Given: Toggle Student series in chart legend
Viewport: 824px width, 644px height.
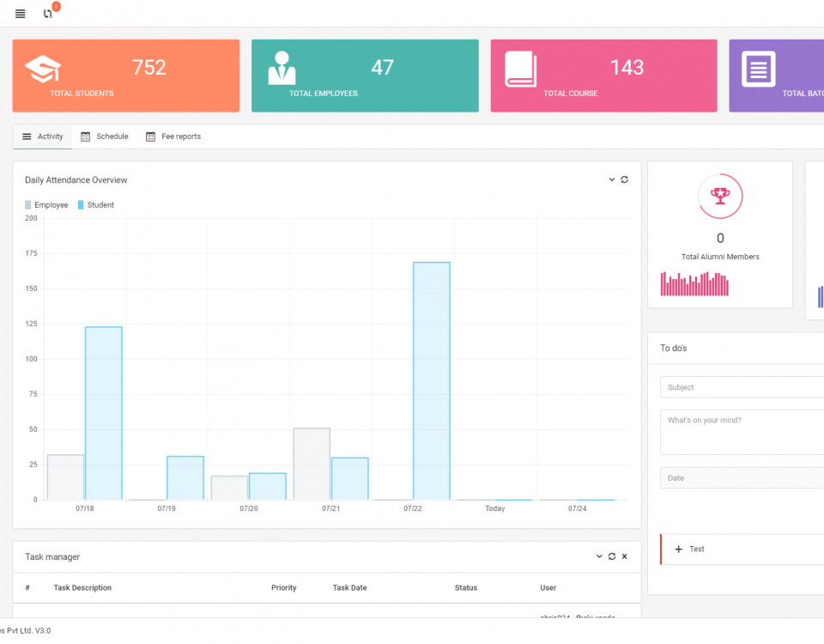Looking at the screenshot, I should [x=96, y=205].
